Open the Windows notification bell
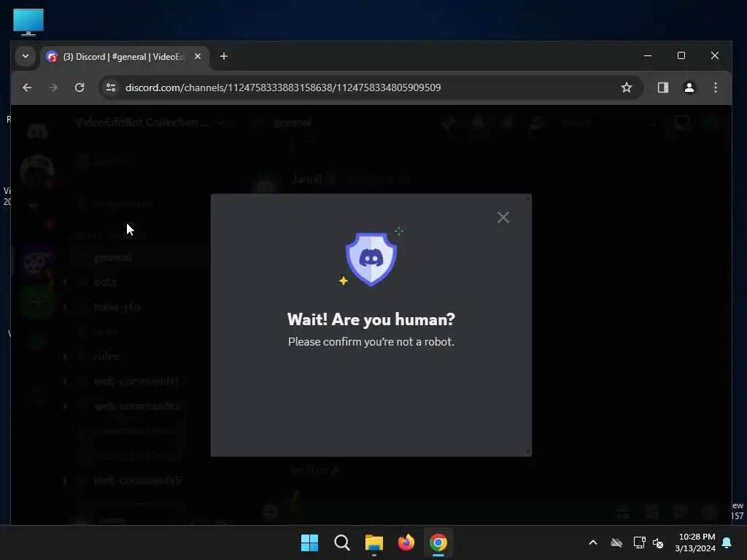Image resolution: width=747 pixels, height=560 pixels. (x=727, y=542)
